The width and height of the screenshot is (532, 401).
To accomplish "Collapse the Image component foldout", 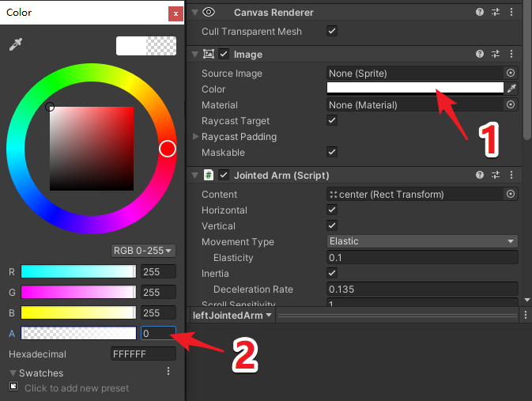I will (x=194, y=55).
